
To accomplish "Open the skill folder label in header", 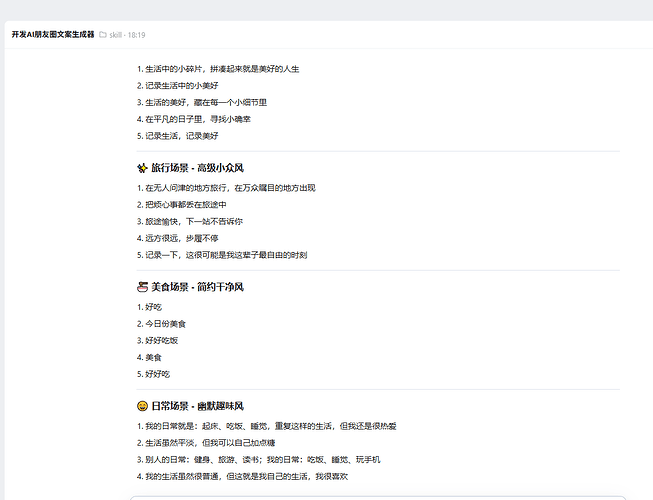I will tap(115, 35).
